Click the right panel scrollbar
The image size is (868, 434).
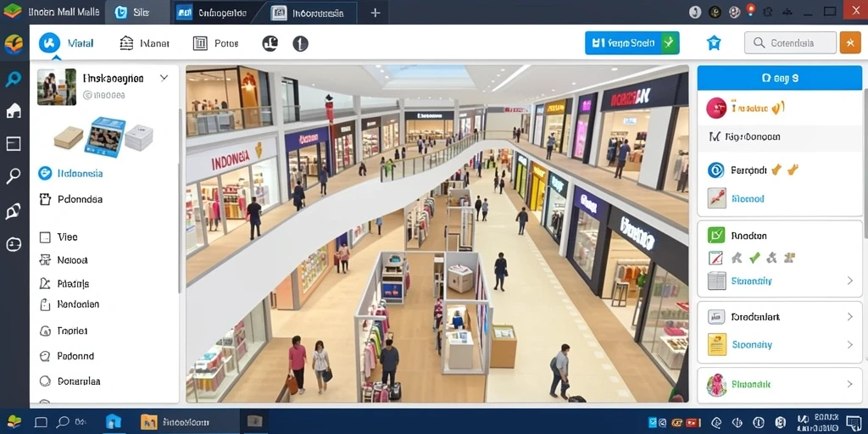coord(865,164)
